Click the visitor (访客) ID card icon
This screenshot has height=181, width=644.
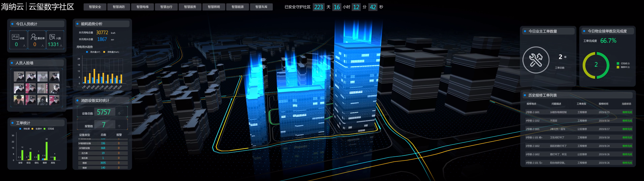tap(15, 37)
